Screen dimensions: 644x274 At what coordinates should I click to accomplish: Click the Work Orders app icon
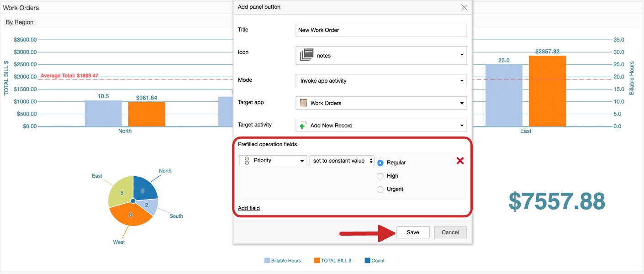(x=303, y=103)
